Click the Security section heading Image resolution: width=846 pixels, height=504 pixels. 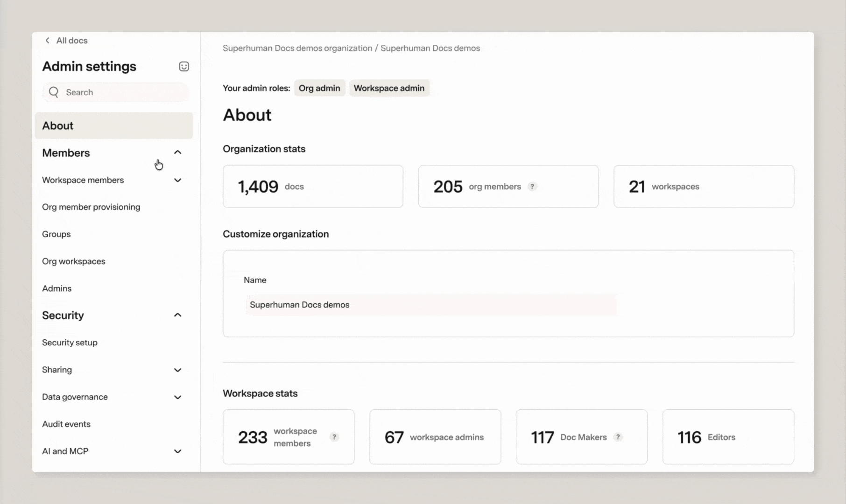[x=63, y=315]
